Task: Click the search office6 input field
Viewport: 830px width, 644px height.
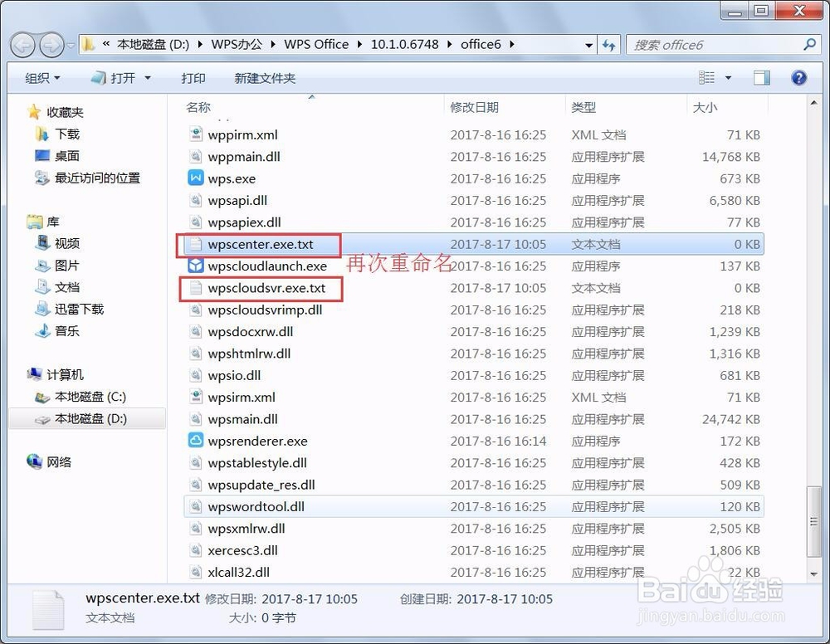Action: click(x=715, y=46)
